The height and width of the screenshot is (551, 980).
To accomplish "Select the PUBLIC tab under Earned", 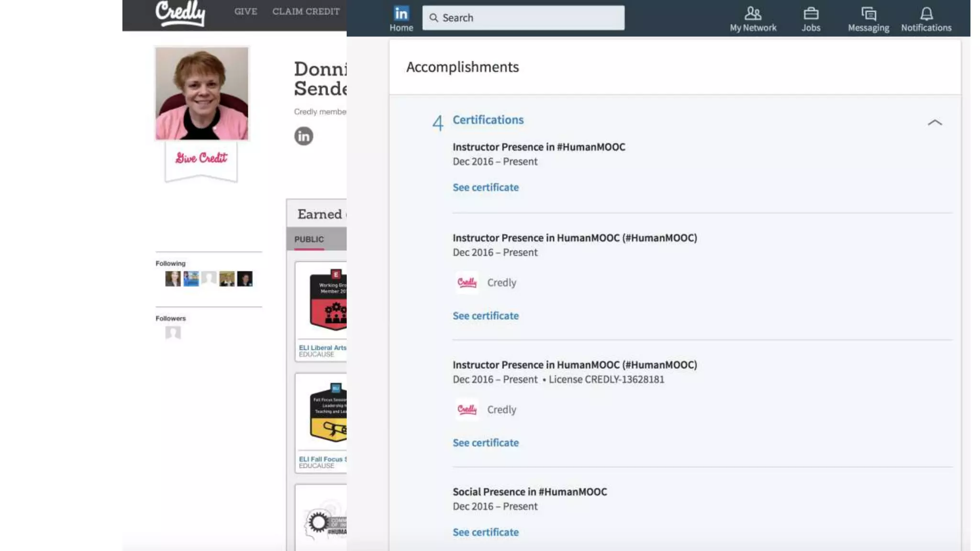I will (x=309, y=239).
